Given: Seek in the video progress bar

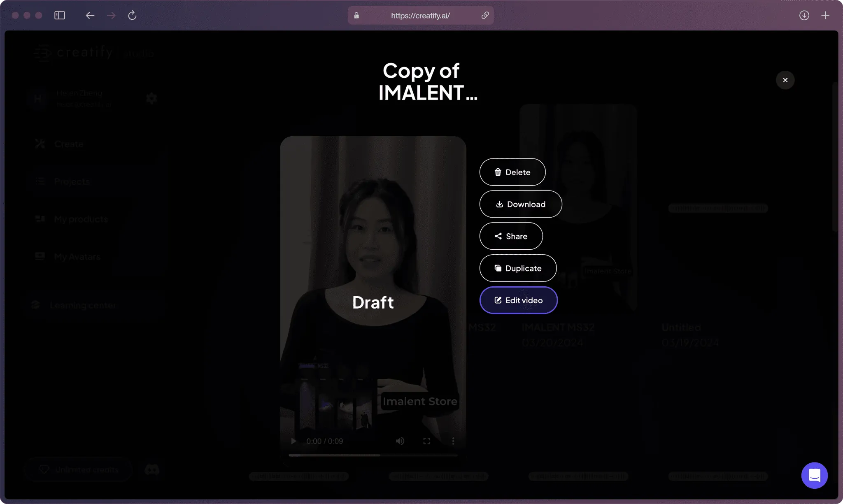Looking at the screenshot, I should click(x=373, y=455).
